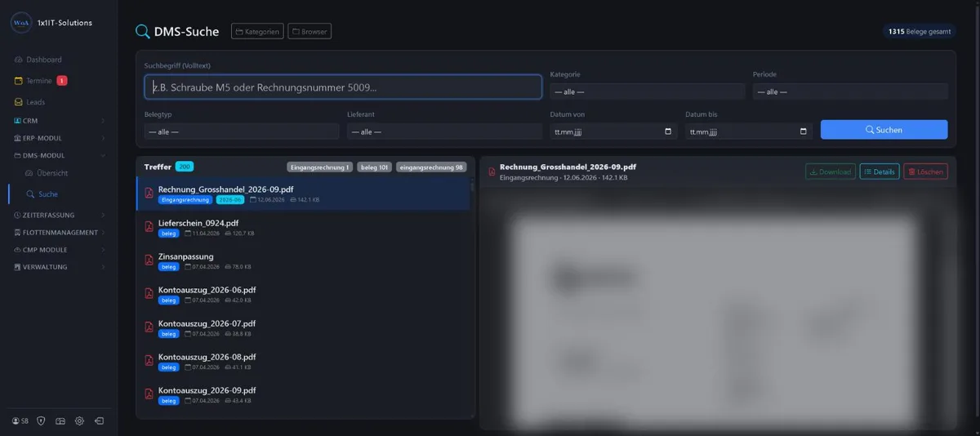Collapse the DMS-MODUL section
980x436 pixels.
click(59, 155)
